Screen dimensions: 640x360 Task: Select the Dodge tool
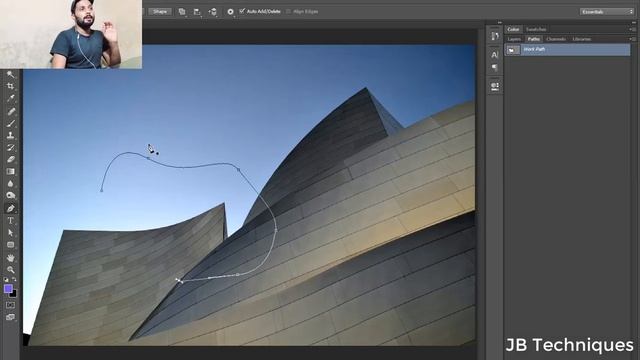[x=11, y=196]
